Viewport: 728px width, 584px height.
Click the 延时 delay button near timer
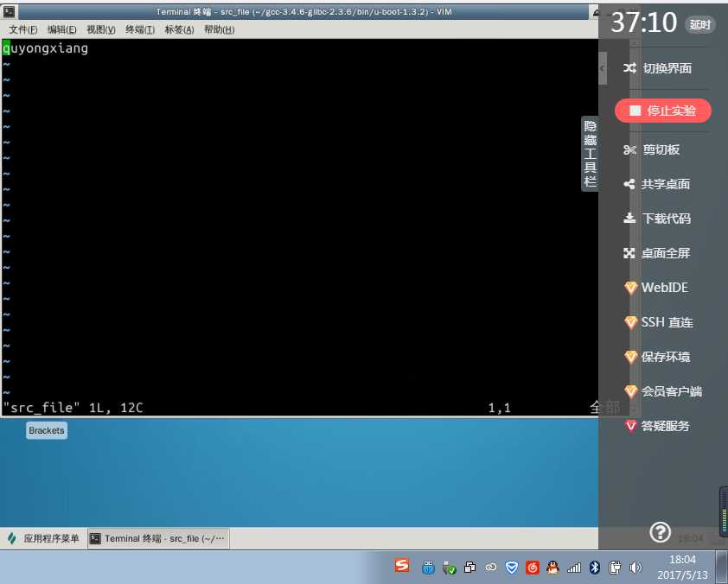(699, 24)
